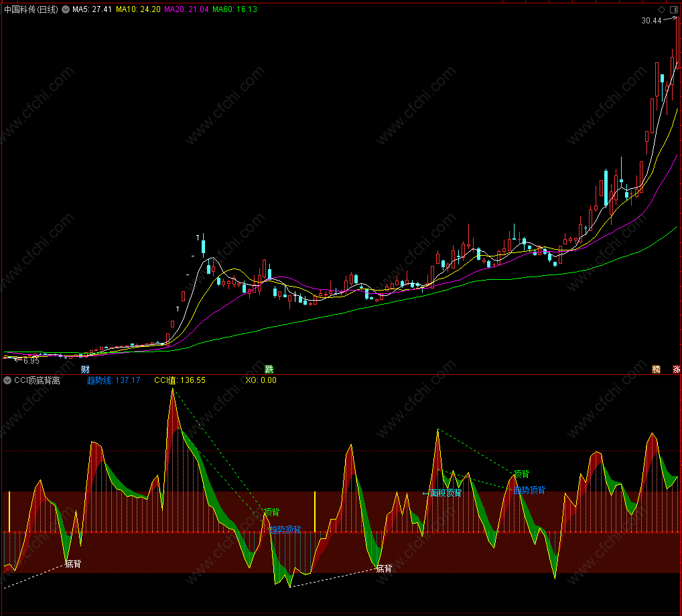Click the 30.44 high price label

tap(651, 21)
